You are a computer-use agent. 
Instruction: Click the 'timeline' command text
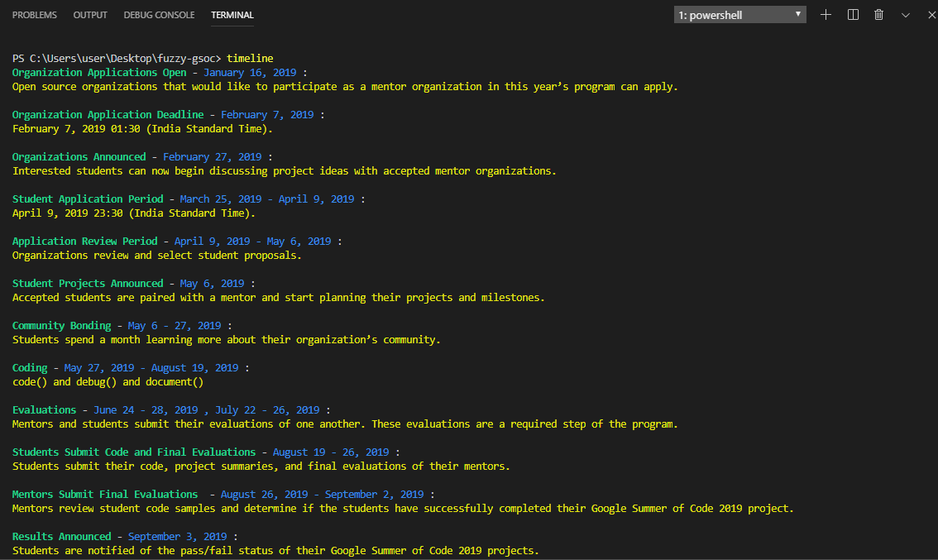pos(250,58)
